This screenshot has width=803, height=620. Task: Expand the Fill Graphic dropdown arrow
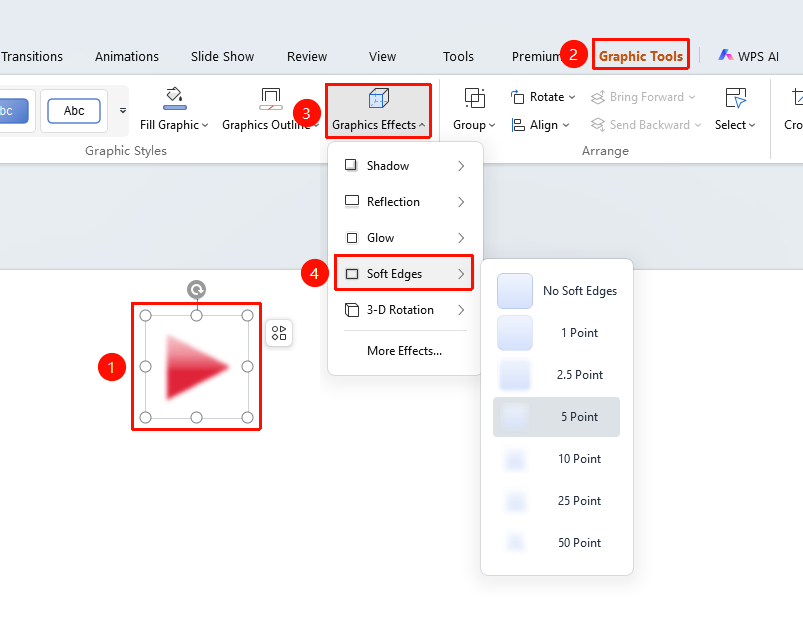[x=205, y=125]
